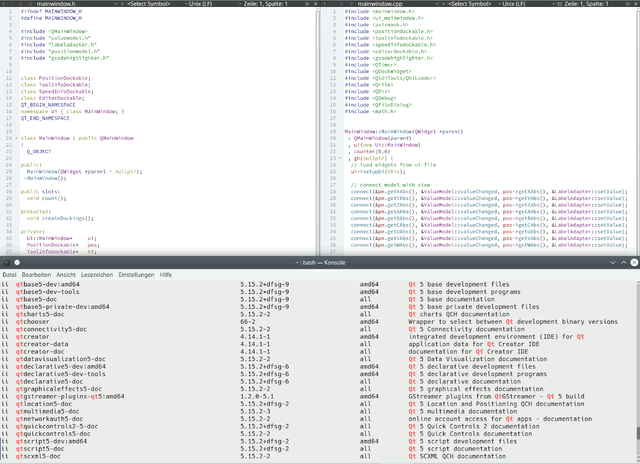Click the mainwindow.cpp editor vertical scrollbar
640x464 pixels.
click(638, 131)
